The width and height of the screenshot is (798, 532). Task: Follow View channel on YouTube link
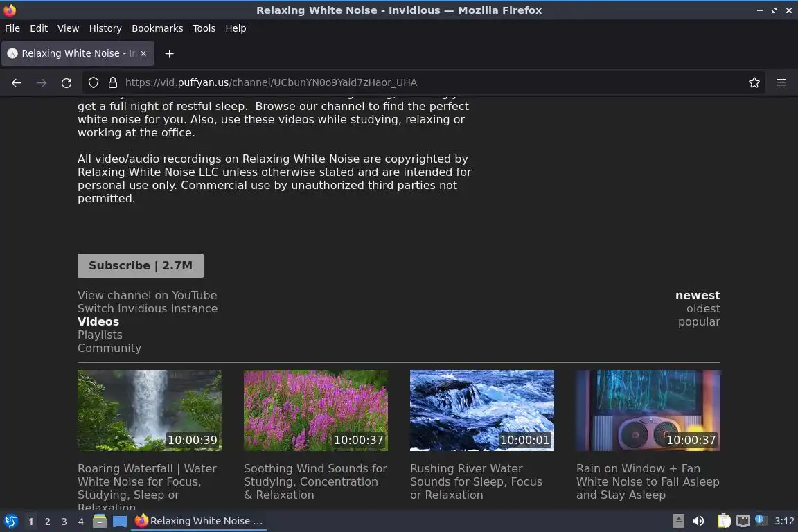pyautogui.click(x=147, y=295)
